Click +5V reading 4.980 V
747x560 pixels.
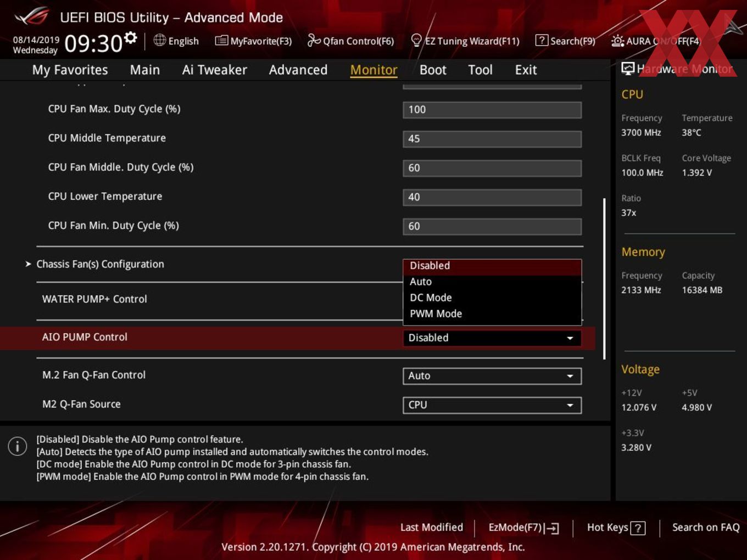(x=697, y=407)
